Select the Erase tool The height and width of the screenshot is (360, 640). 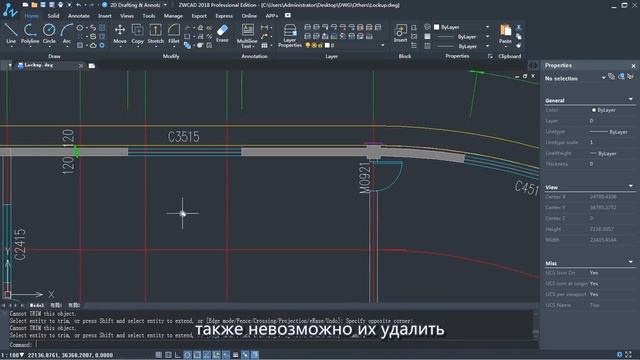222,33
